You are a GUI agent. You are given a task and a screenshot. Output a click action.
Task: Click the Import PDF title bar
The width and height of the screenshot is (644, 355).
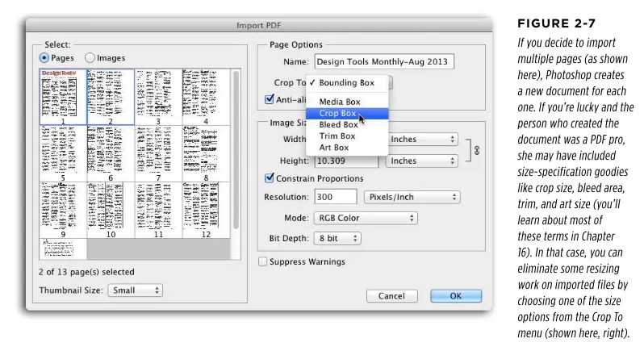259,26
